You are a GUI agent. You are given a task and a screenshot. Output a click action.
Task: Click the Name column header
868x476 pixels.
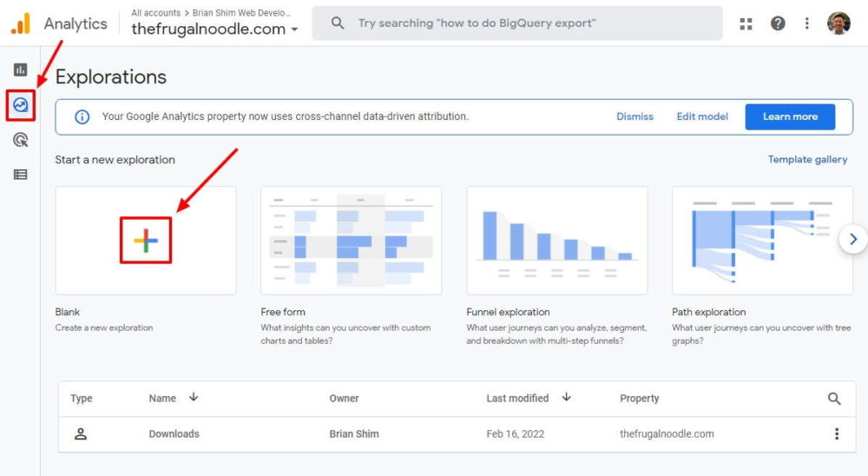coord(162,399)
